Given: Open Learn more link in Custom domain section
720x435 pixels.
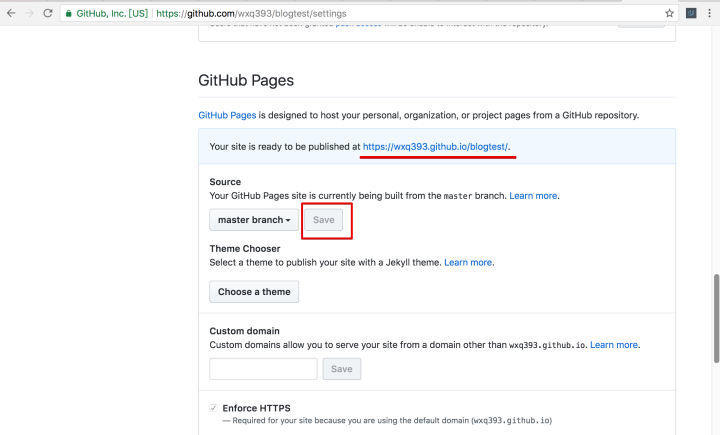Looking at the screenshot, I should click(x=614, y=345).
